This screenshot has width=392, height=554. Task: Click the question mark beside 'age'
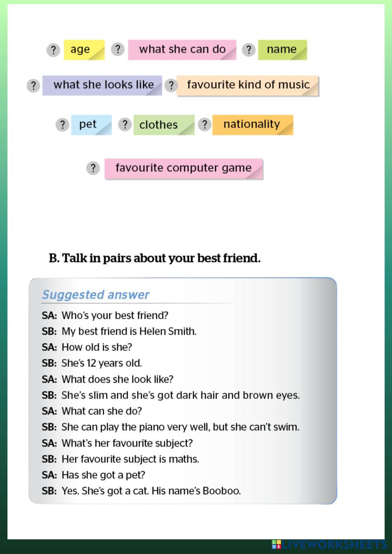click(53, 50)
